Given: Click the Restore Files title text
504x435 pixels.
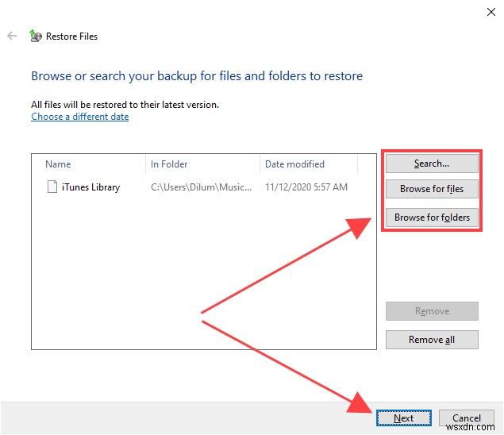Looking at the screenshot, I should (72, 37).
